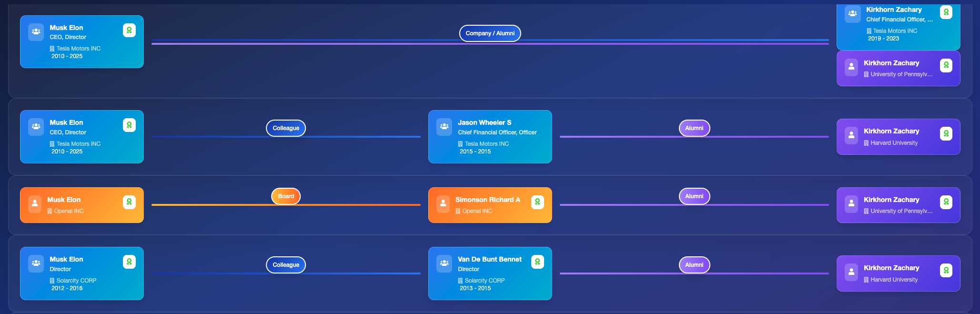Click the green award badge on Simonson Richard A card
The width and height of the screenshot is (980, 314).
pyautogui.click(x=537, y=202)
